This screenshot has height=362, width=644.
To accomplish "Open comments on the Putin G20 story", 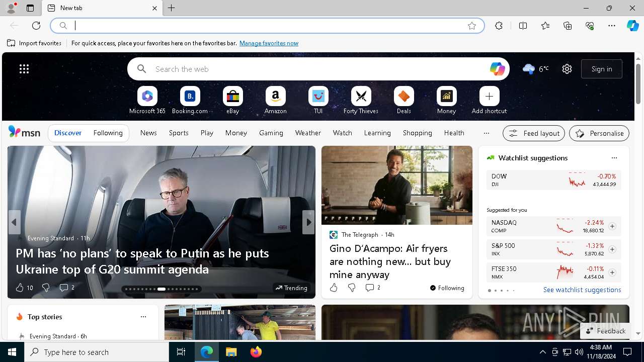I will coord(67,288).
